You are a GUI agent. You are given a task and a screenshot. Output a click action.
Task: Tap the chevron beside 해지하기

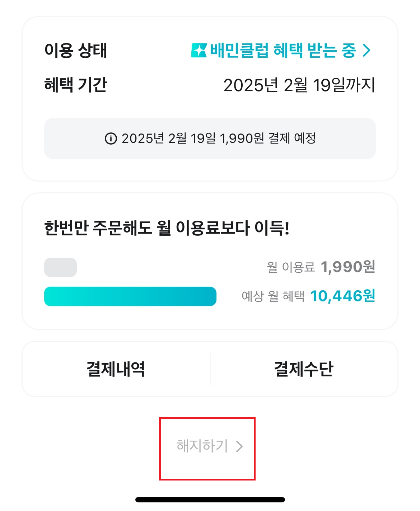coord(239,446)
